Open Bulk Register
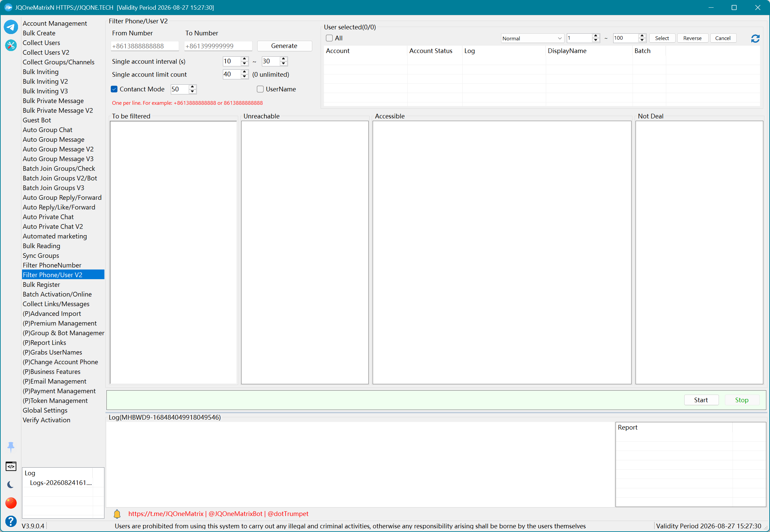Viewport: 770px width, 532px height. 41,285
